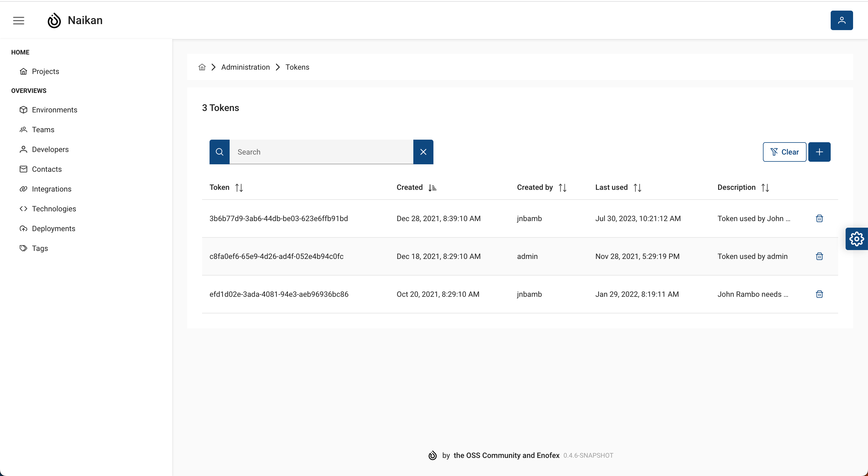Focus the Search input field
Screen dimensions: 868x476
tap(321, 152)
